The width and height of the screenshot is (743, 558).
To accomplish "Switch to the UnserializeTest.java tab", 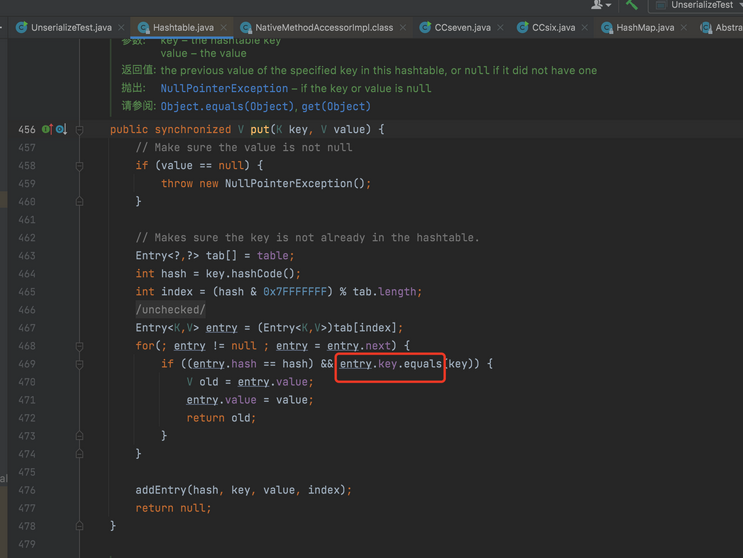I will click(71, 27).
